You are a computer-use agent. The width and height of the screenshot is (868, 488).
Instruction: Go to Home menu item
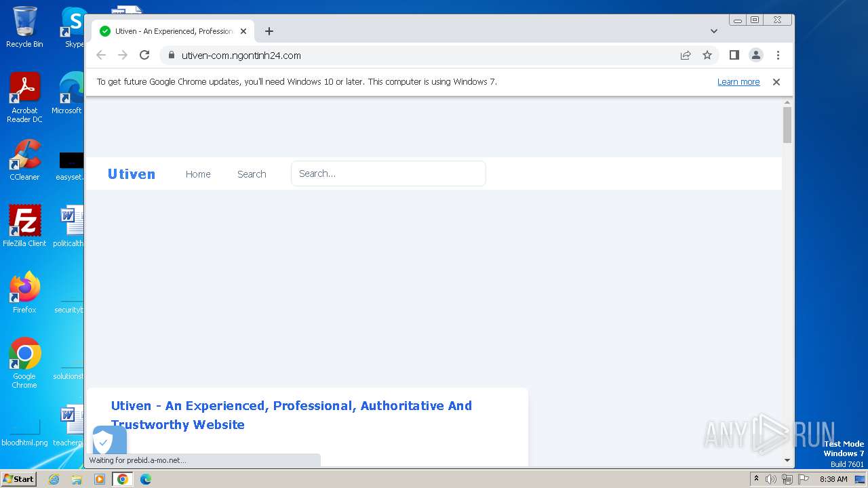pos(198,174)
